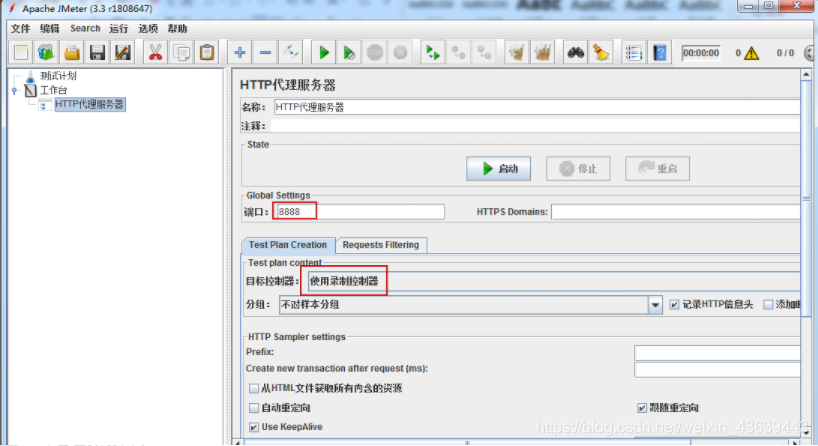Open the Search menu
The width and height of the screenshot is (818, 446).
[85, 28]
